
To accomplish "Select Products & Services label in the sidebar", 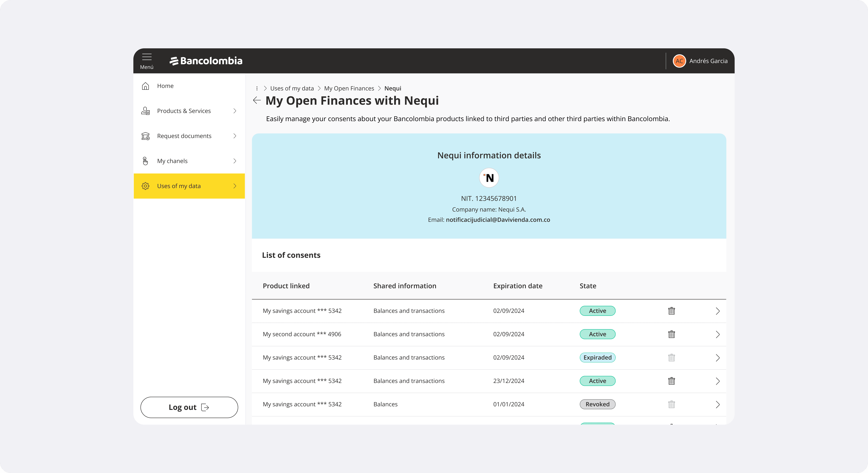I will click(184, 111).
